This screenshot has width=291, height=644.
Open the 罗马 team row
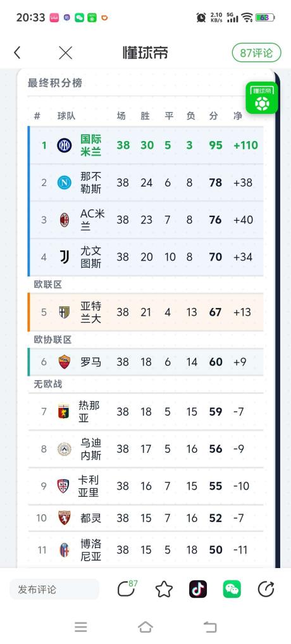(x=145, y=362)
